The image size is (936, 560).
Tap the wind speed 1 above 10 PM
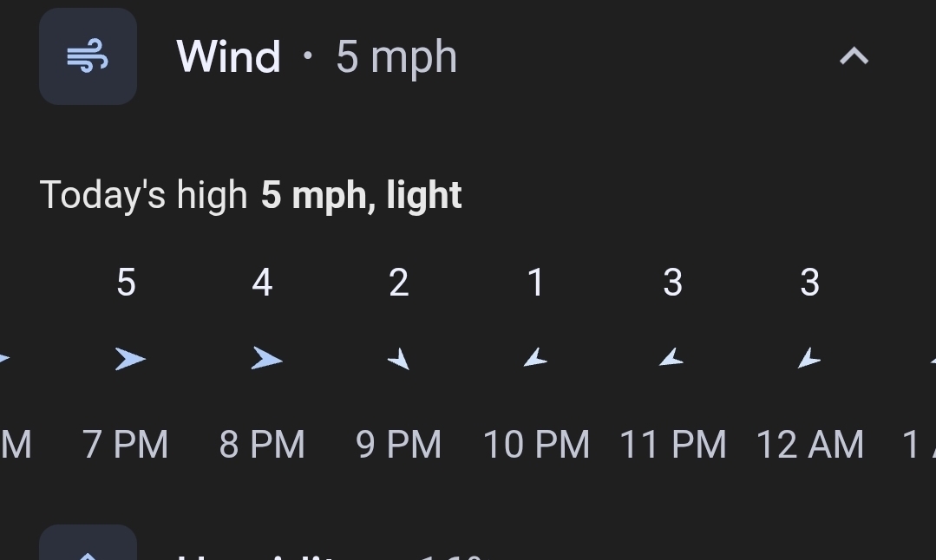point(536,283)
